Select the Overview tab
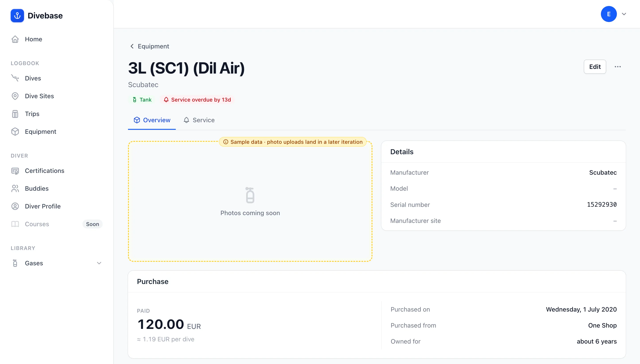Viewport: 640px width, 364px height. pos(152,120)
